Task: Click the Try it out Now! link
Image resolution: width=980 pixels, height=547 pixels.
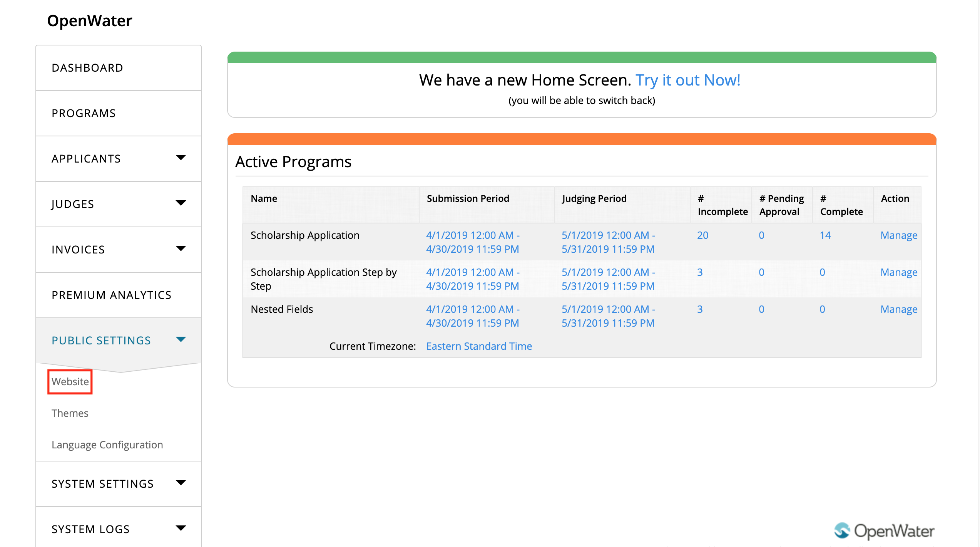Action: (x=688, y=80)
